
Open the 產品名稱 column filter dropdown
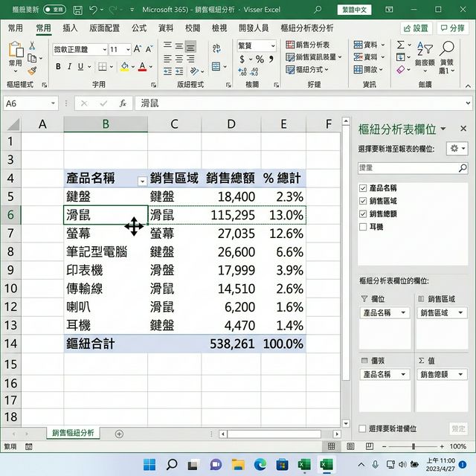coord(142,181)
